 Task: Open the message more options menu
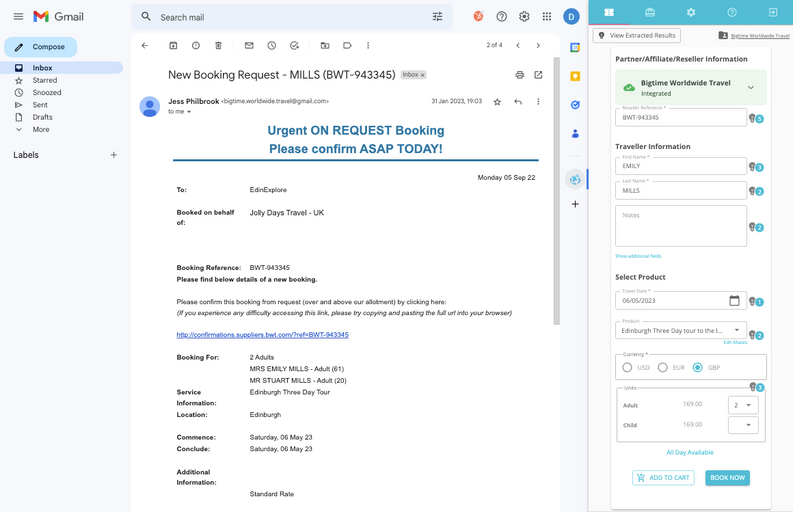(538, 102)
